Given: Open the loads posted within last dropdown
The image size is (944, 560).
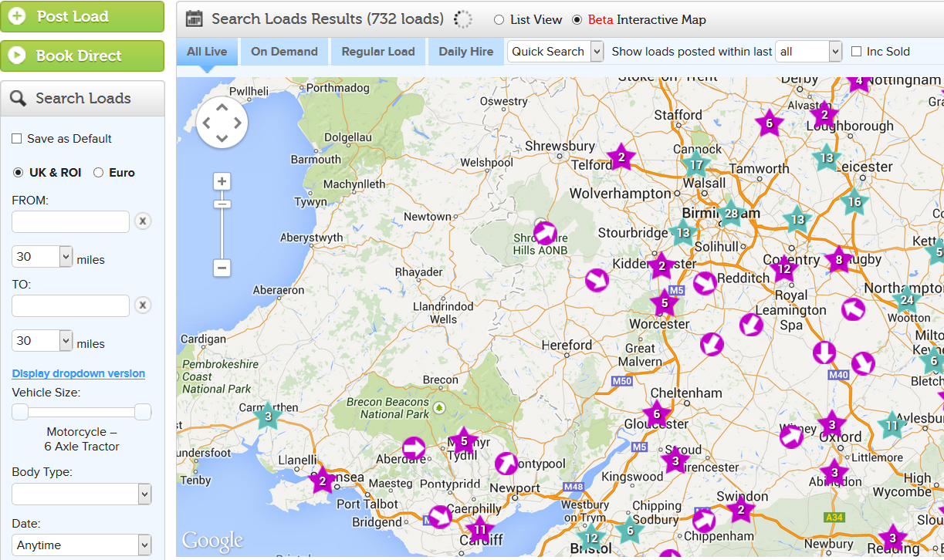Looking at the screenshot, I should click(808, 52).
